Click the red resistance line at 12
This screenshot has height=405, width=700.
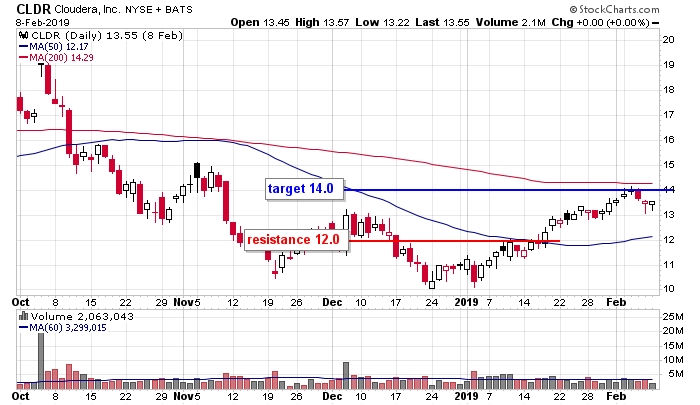454,241
